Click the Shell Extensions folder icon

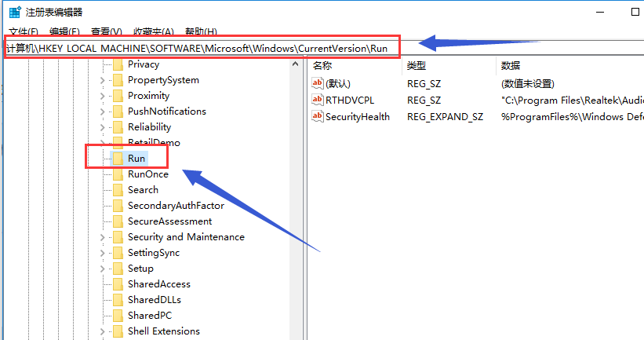click(118, 331)
